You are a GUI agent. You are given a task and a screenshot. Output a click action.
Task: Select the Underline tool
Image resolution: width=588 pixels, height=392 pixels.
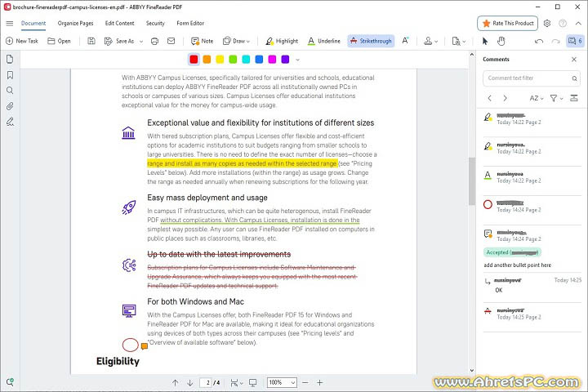click(324, 41)
